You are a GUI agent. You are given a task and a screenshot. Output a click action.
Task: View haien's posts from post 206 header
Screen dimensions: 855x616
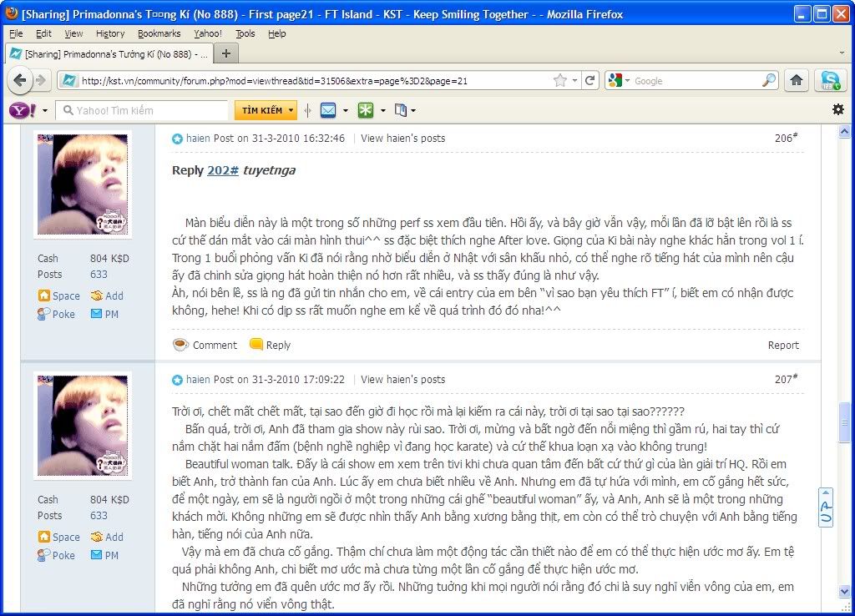(403, 139)
